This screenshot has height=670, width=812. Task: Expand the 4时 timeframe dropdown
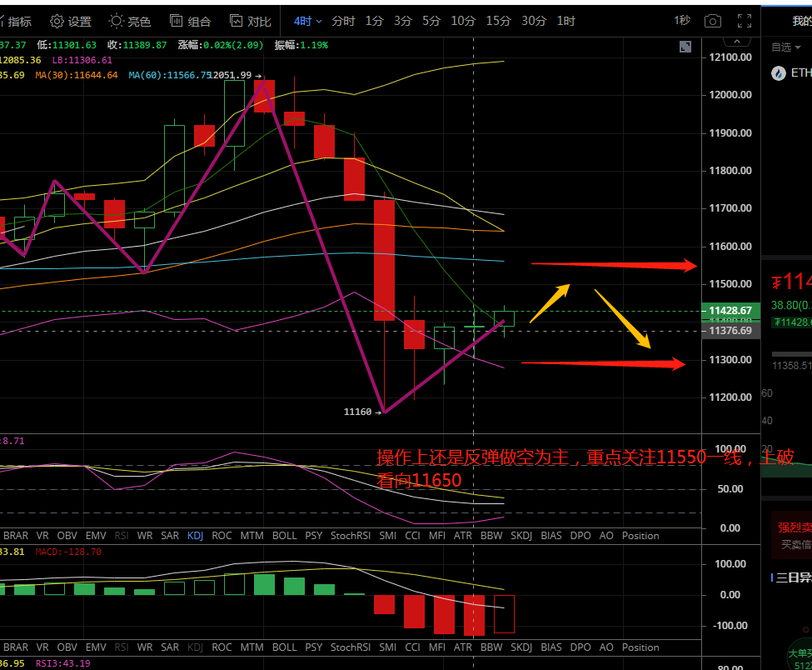[x=307, y=21]
